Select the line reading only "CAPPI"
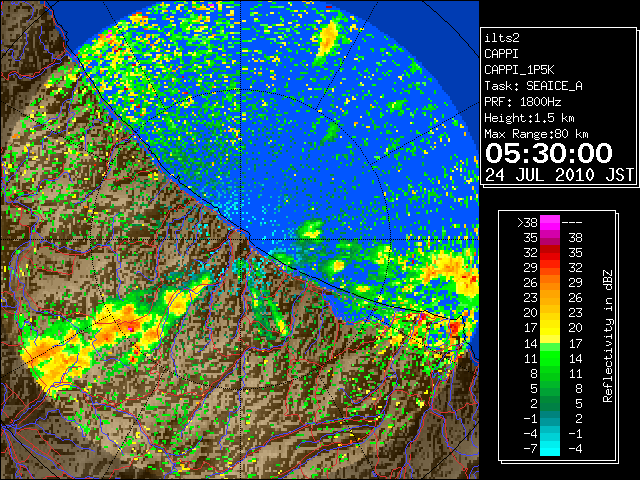The image size is (640, 480). (x=501, y=54)
